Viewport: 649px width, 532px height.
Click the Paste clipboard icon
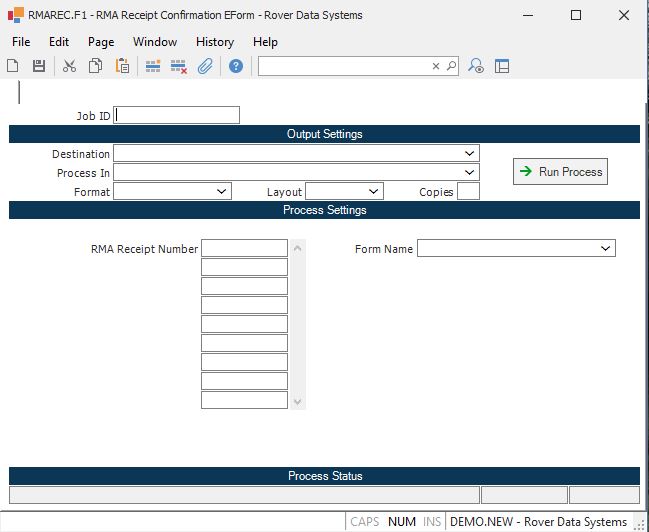[122, 66]
